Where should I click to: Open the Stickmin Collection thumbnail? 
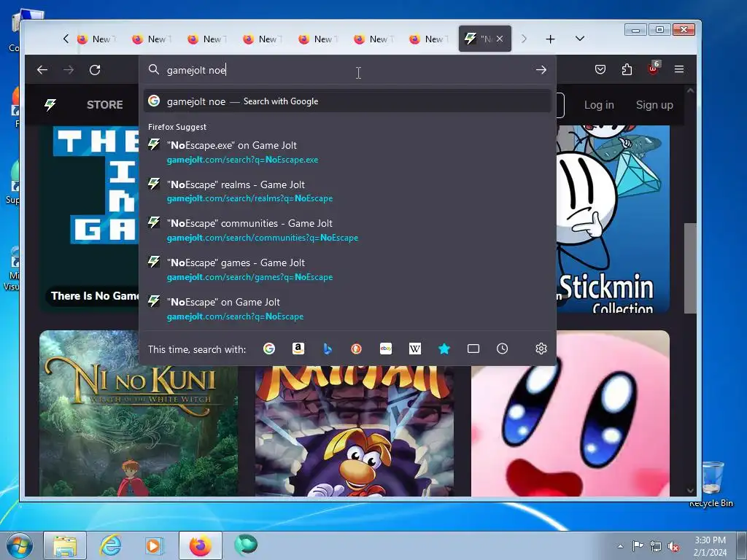pos(613,219)
